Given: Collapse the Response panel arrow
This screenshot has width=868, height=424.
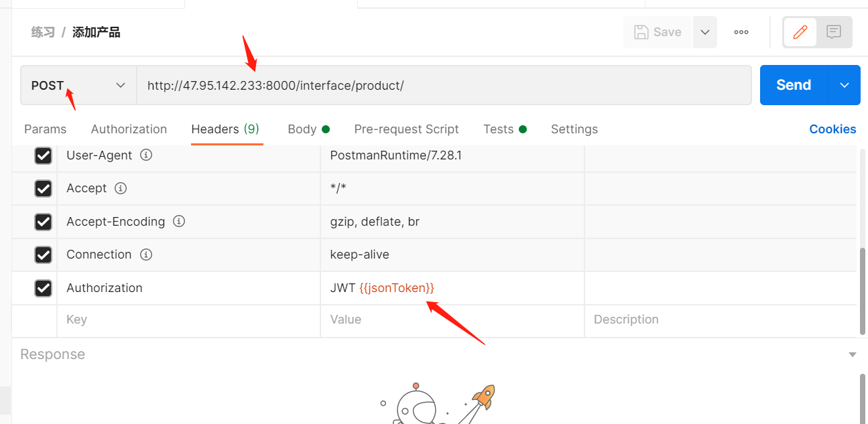Looking at the screenshot, I should point(853,355).
